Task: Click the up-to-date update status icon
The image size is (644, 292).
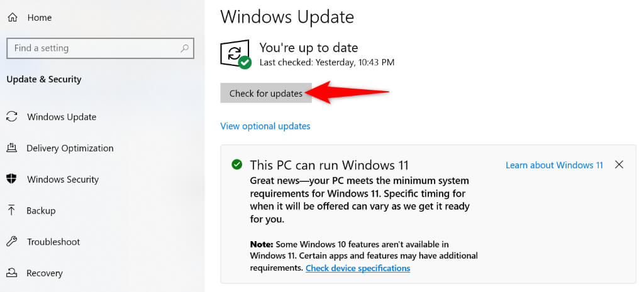Action: 235,54
